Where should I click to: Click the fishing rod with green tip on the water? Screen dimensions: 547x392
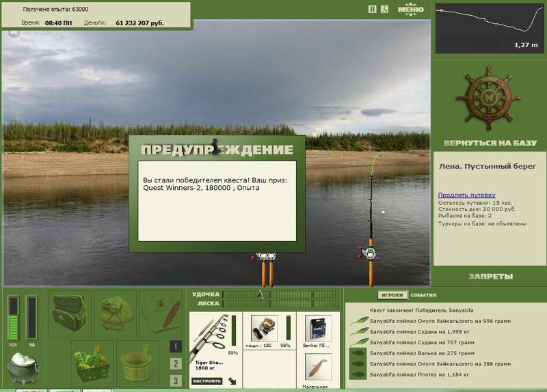click(371, 219)
